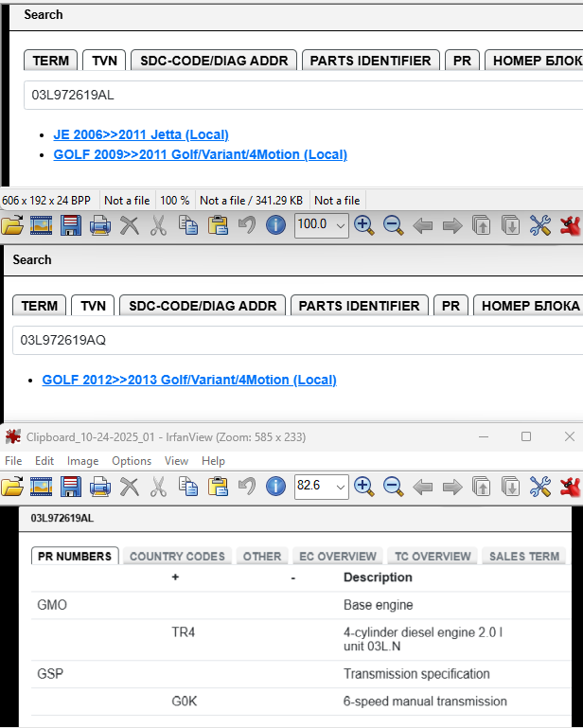Switch to the SALES TERM tab

524,557
